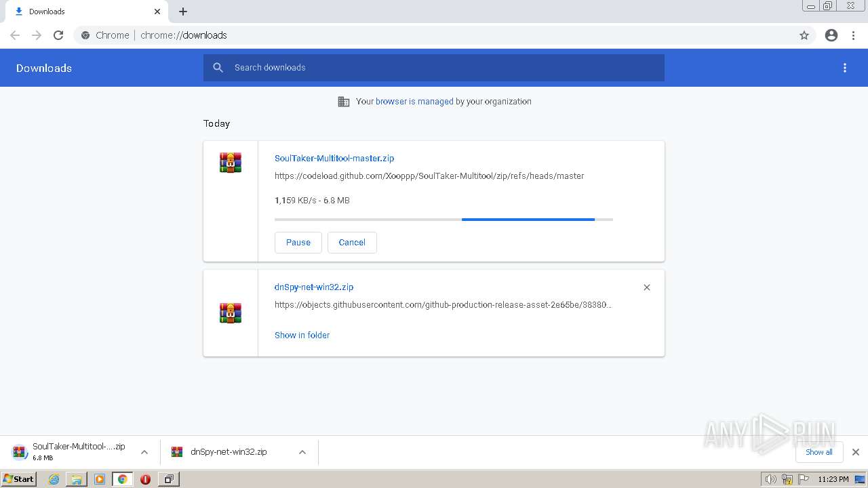Click the search magnifier icon
The image size is (868, 488).
[218, 68]
